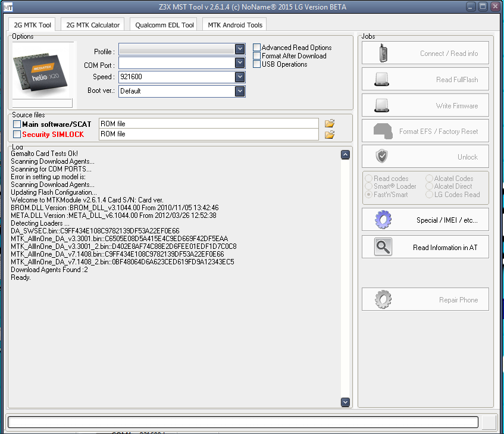Click the Special / IMEI / etc... label
504x434 pixels.
click(x=447, y=220)
